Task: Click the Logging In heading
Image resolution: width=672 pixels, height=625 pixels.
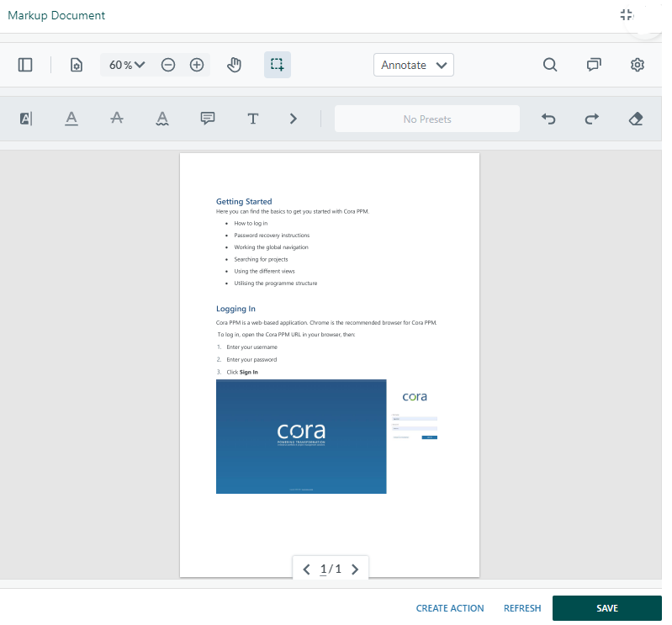Action: point(235,309)
